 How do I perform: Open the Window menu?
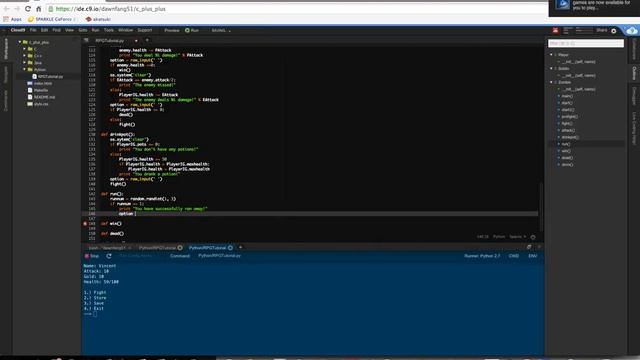[x=125, y=30]
